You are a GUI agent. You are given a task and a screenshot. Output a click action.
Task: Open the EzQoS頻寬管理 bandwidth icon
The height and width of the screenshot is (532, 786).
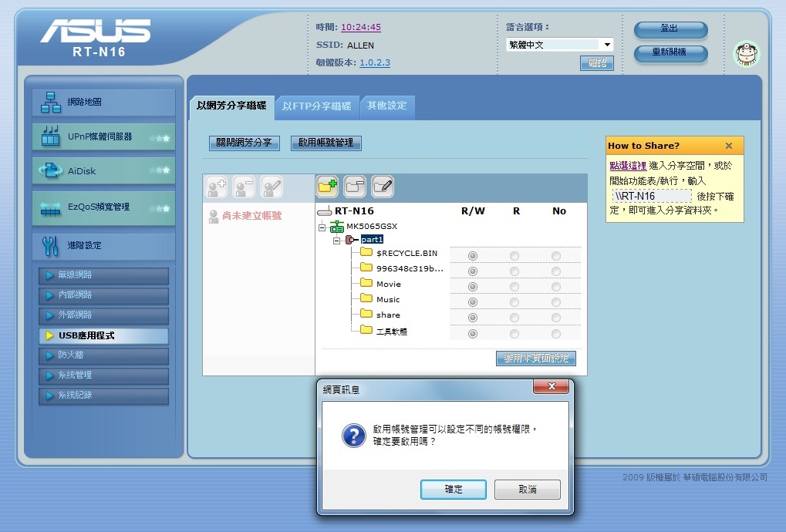coord(50,207)
